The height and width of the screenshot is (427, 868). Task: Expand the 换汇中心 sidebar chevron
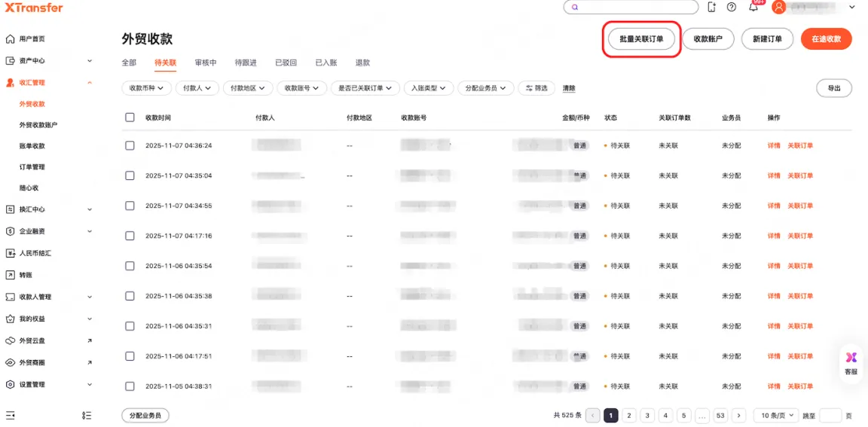coord(90,209)
